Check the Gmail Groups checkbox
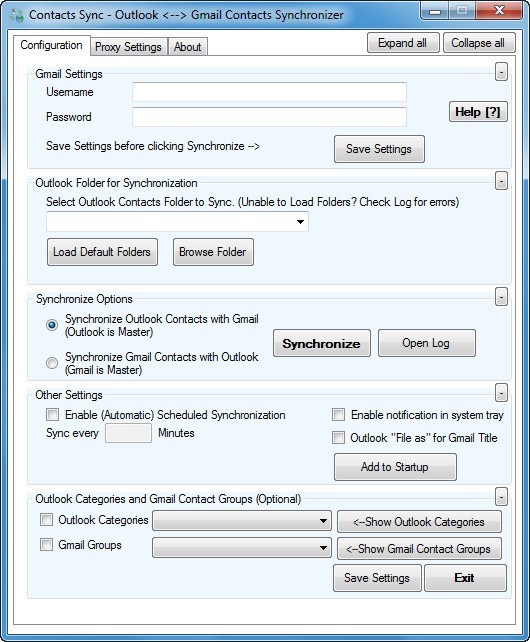 (46, 545)
